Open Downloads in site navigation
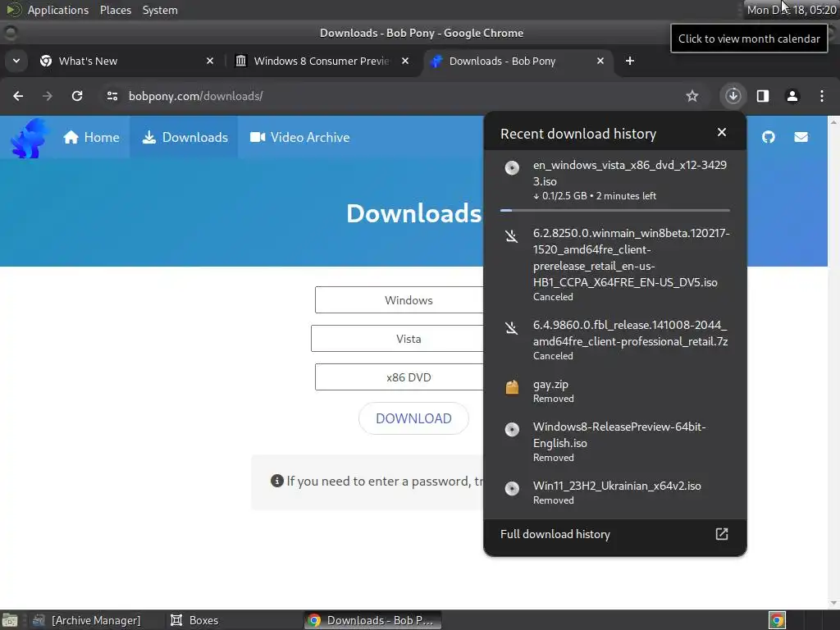Viewport: 840px width, 630px height. tap(185, 137)
